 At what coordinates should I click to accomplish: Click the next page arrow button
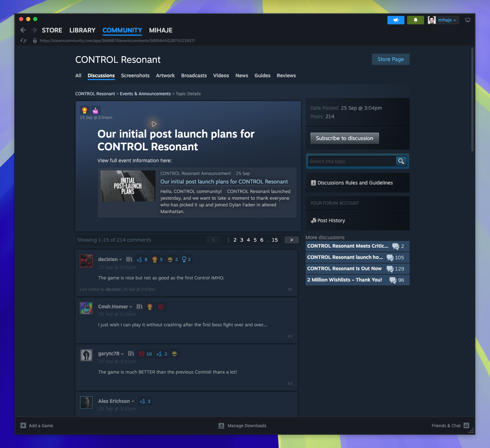tap(292, 240)
